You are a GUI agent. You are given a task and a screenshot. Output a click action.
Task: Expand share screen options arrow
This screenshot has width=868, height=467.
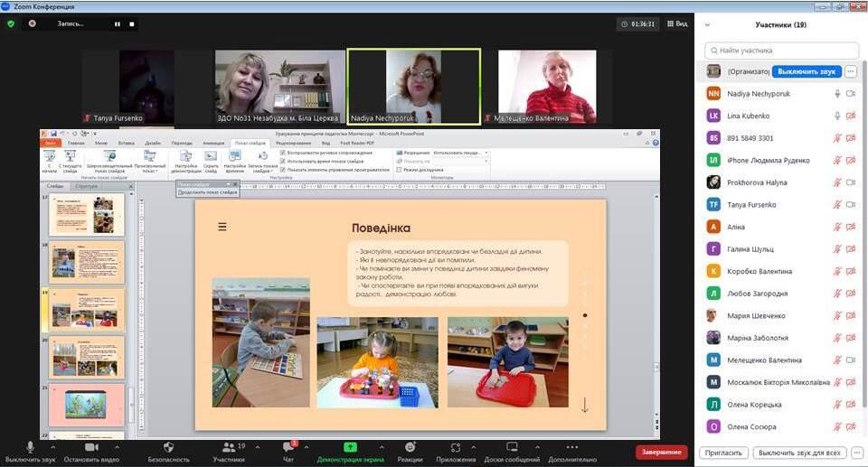coord(382,446)
